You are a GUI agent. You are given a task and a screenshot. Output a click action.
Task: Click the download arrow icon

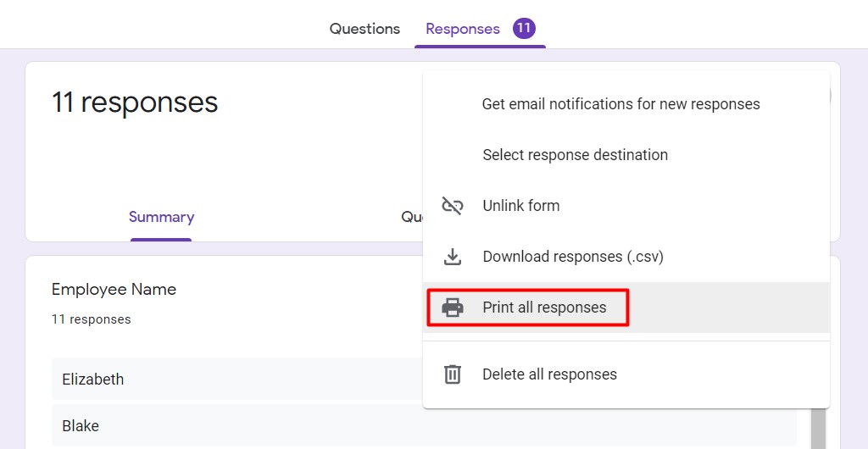[453, 257]
